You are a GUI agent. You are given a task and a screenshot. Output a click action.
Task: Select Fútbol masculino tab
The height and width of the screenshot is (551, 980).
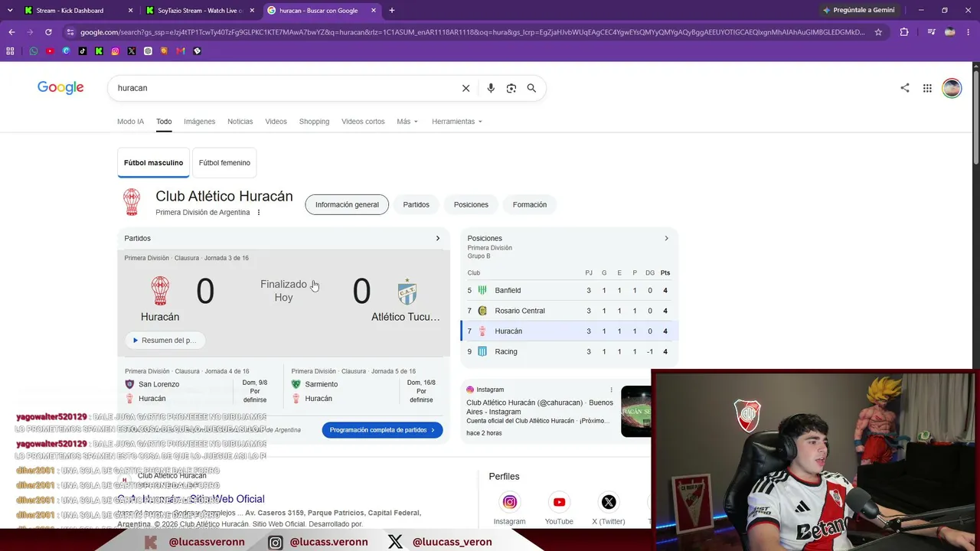pyautogui.click(x=153, y=163)
